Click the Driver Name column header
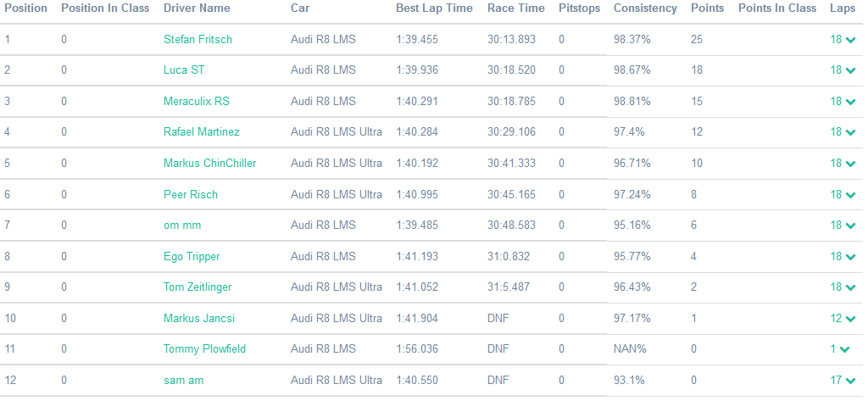The image size is (868, 401). pos(197,8)
